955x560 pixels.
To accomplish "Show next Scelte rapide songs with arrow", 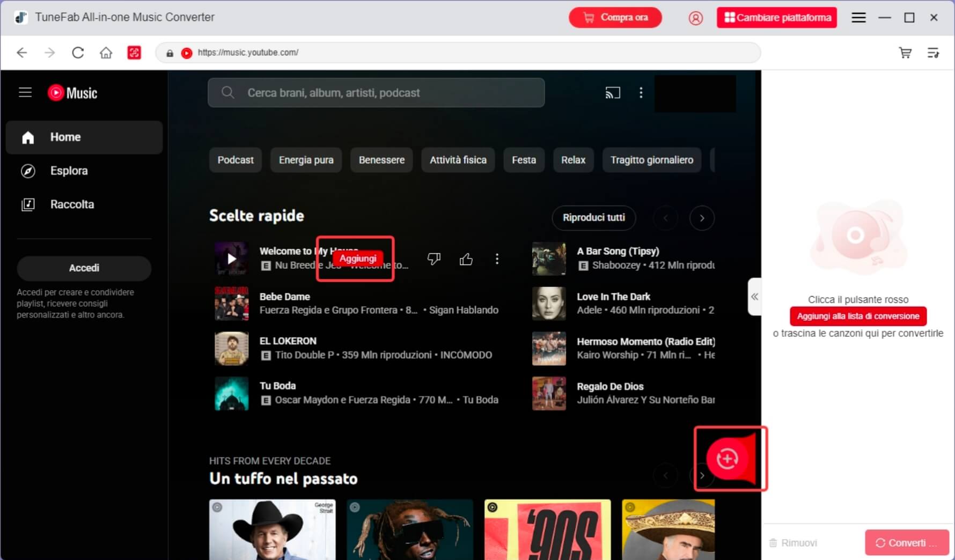I will tap(702, 218).
